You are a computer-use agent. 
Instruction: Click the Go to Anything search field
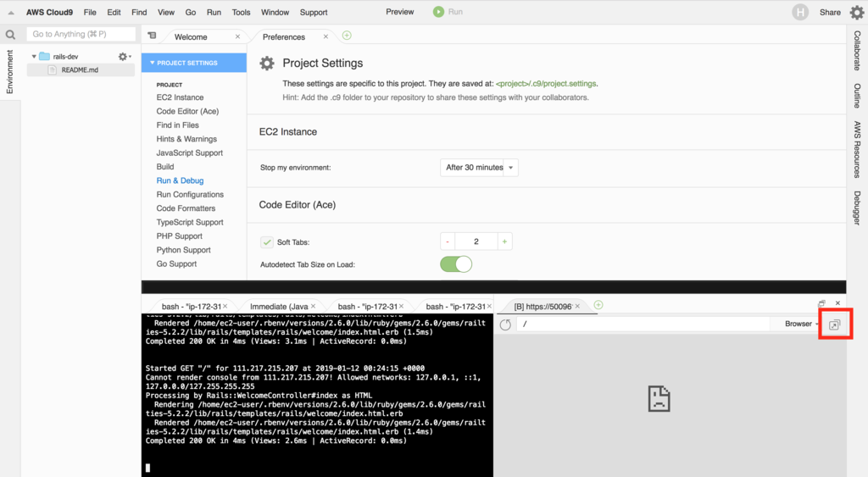tap(81, 34)
